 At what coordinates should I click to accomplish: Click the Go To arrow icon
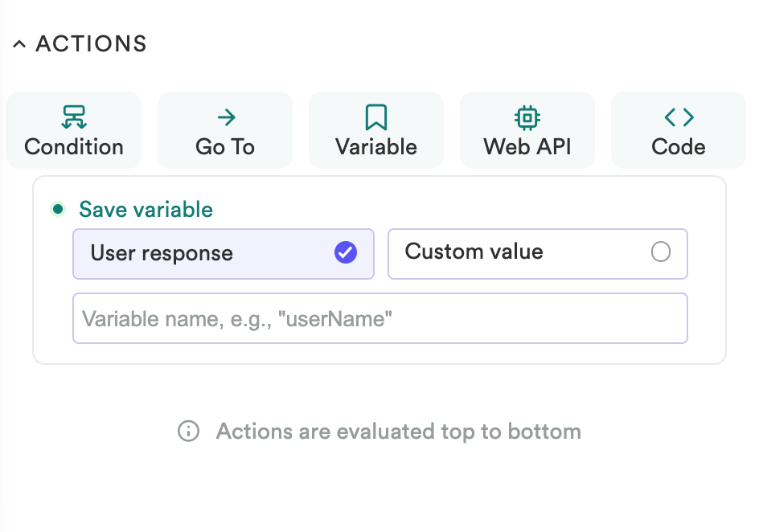pos(226,118)
